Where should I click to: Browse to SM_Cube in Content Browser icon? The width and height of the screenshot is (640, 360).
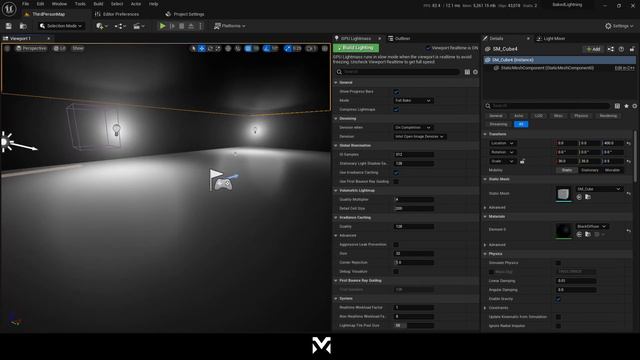click(x=588, y=197)
